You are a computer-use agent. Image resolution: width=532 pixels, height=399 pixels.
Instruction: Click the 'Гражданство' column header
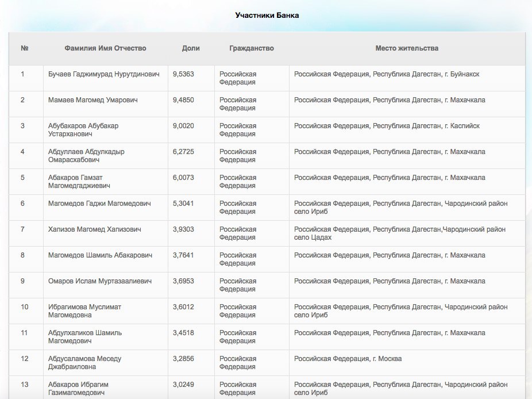[x=252, y=48]
